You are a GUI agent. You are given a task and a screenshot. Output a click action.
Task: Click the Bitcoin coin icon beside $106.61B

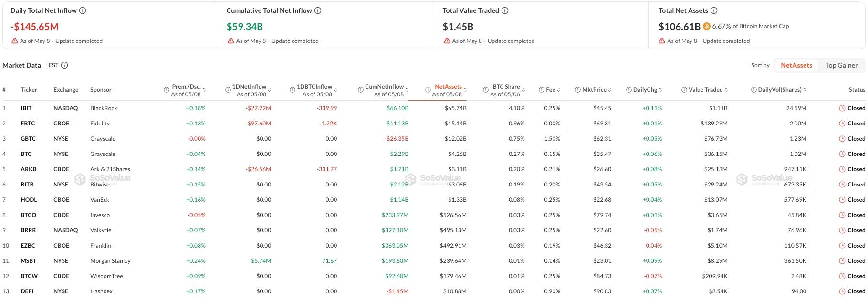706,27
